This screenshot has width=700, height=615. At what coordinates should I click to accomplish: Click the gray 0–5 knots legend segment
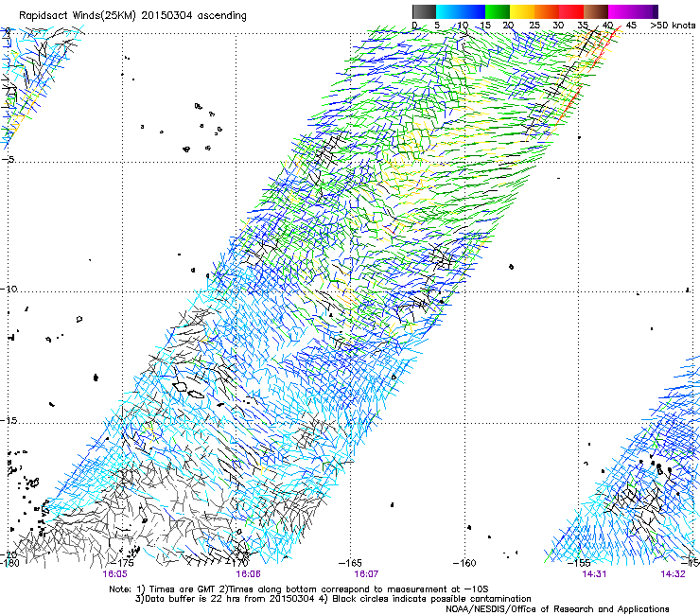click(x=424, y=11)
